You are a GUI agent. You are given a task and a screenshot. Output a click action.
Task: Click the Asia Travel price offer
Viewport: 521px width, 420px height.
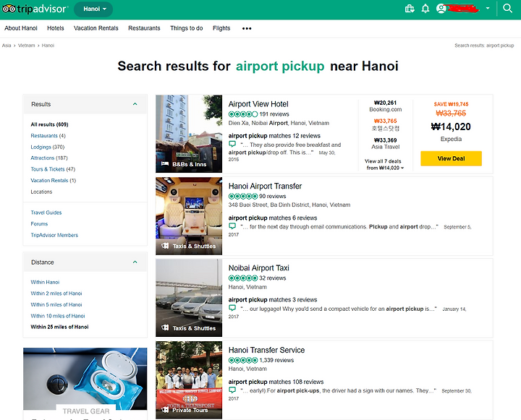385,143
